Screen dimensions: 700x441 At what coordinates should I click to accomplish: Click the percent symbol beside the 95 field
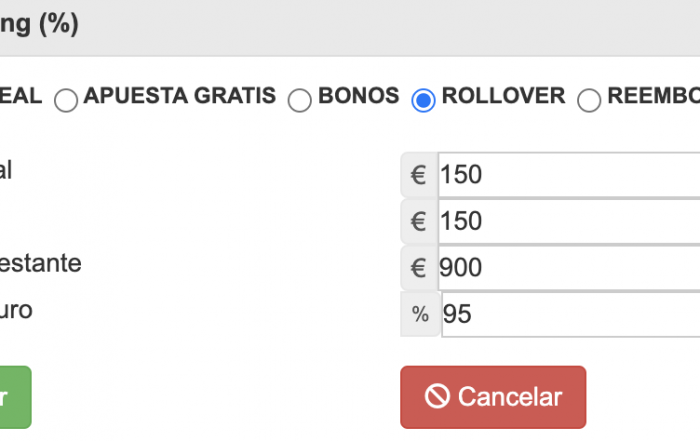pos(420,314)
